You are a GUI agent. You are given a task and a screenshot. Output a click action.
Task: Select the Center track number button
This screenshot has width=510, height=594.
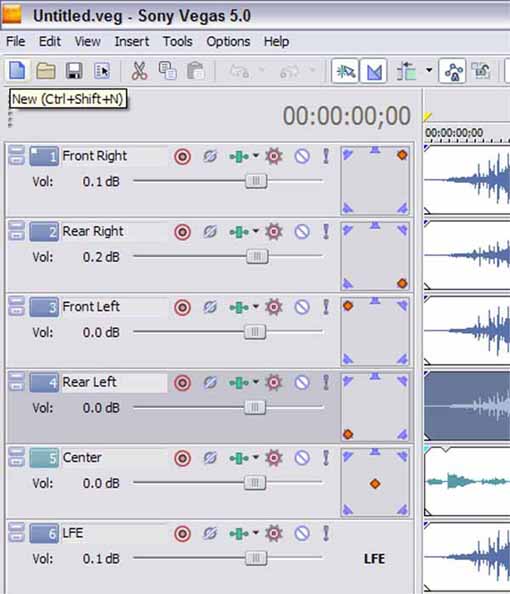(x=44, y=458)
